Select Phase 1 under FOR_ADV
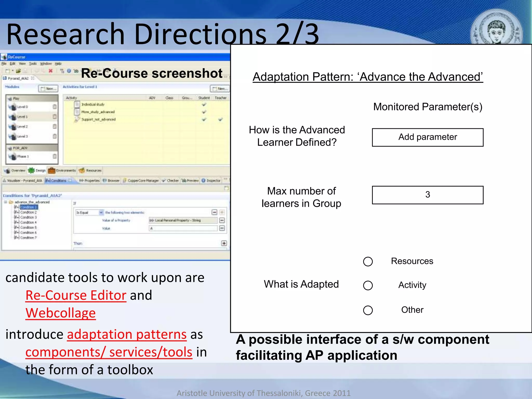The width and height of the screenshot is (532, 399). pos(32,156)
